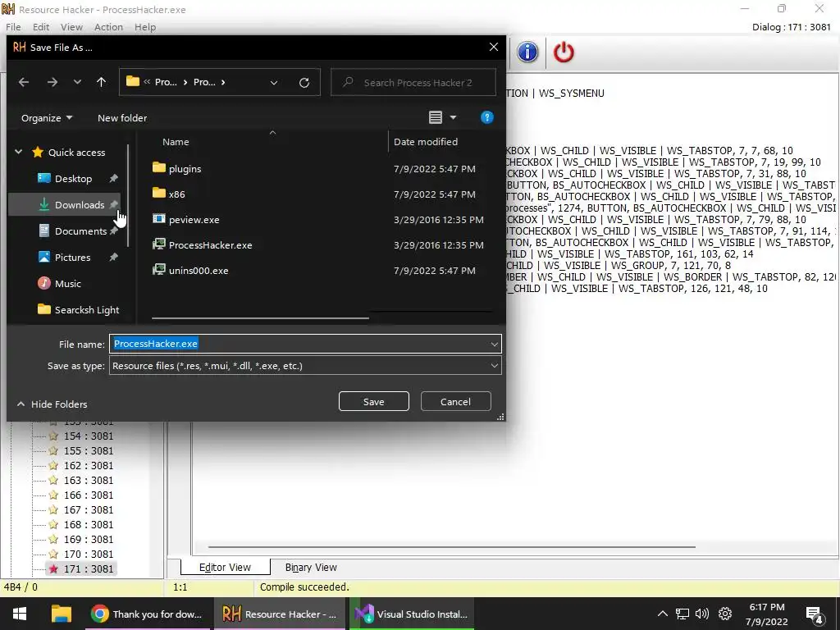Screen dimensions: 840x630
Task: Switch to Visual Studio Installer taskbar item
Action: tap(412, 614)
